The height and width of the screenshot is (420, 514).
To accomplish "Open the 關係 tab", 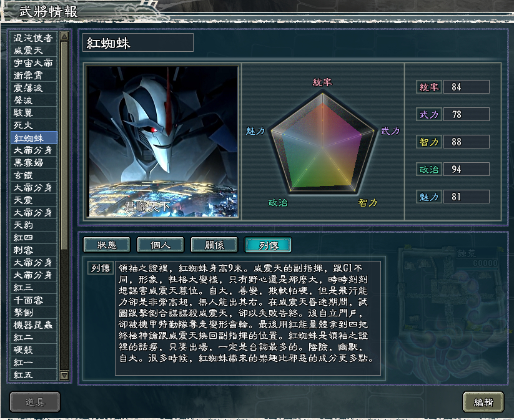I will [x=214, y=245].
